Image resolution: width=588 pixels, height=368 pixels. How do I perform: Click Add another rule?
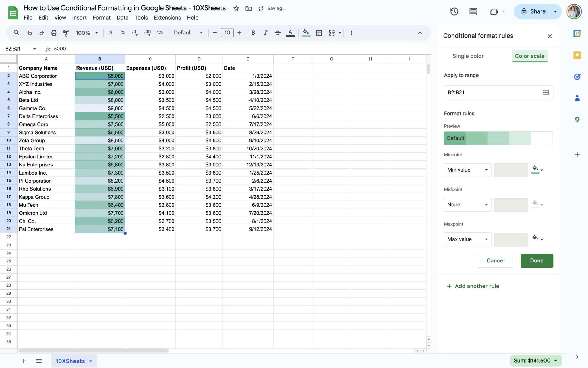(x=473, y=286)
